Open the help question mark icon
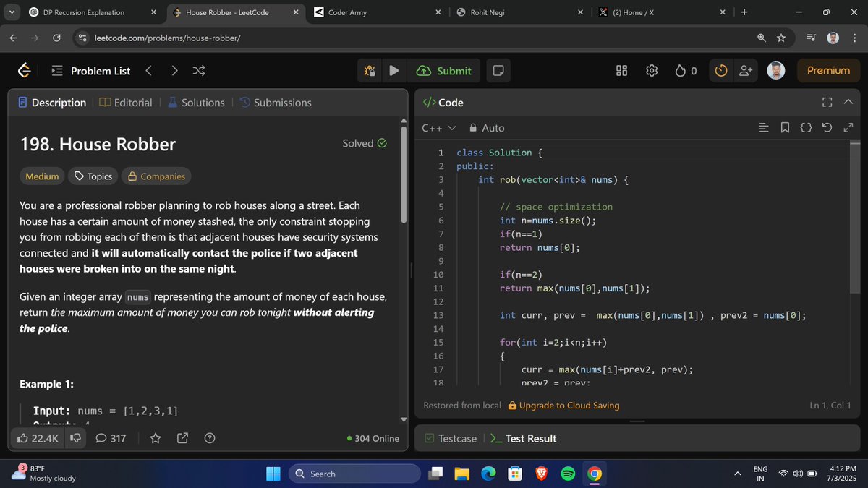 [x=210, y=438]
